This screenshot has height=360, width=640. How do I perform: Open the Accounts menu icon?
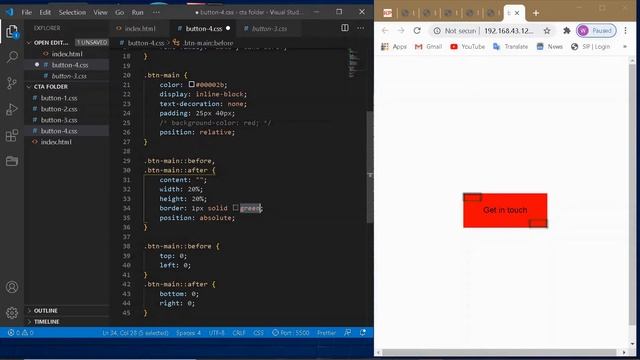[x=12, y=287]
